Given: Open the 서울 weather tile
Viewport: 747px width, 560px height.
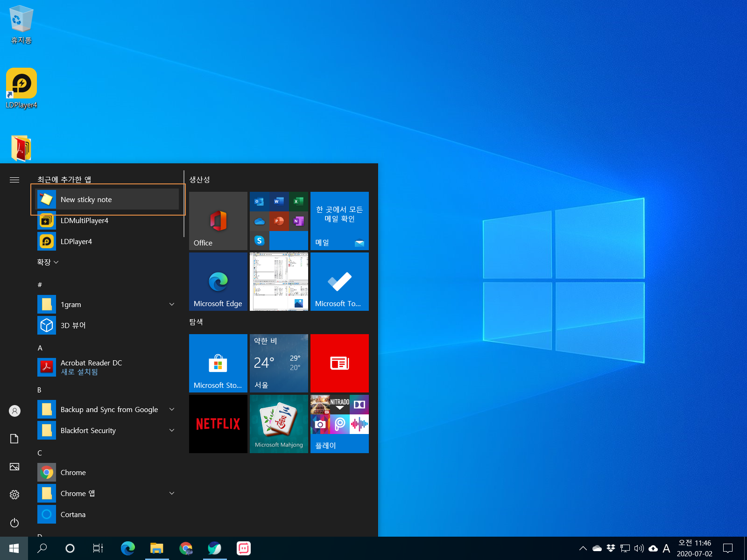Looking at the screenshot, I should point(279,363).
